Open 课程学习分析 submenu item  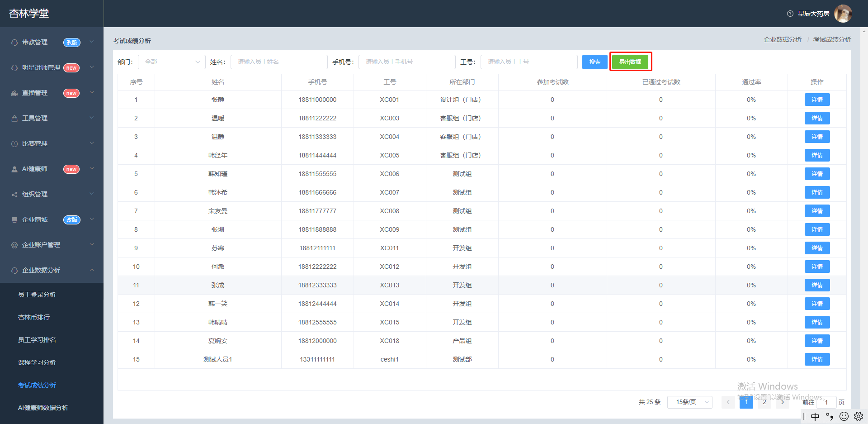pyautogui.click(x=37, y=362)
